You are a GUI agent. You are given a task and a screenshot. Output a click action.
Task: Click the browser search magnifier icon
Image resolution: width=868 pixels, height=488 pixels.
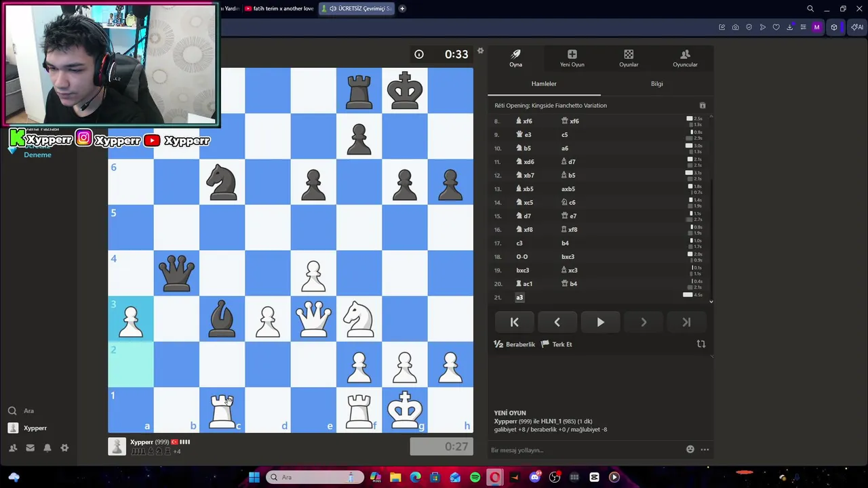click(x=810, y=9)
